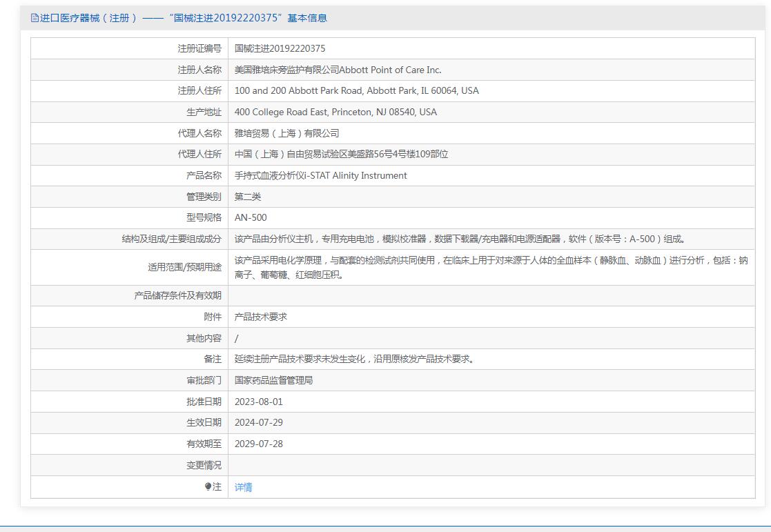Click the 注册人名称 label
The height and width of the screenshot is (532, 771).
(x=199, y=70)
